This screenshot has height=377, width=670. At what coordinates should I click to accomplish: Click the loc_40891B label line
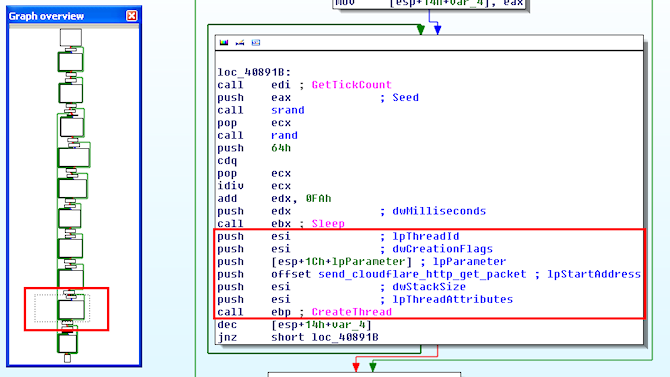pyautogui.click(x=254, y=72)
